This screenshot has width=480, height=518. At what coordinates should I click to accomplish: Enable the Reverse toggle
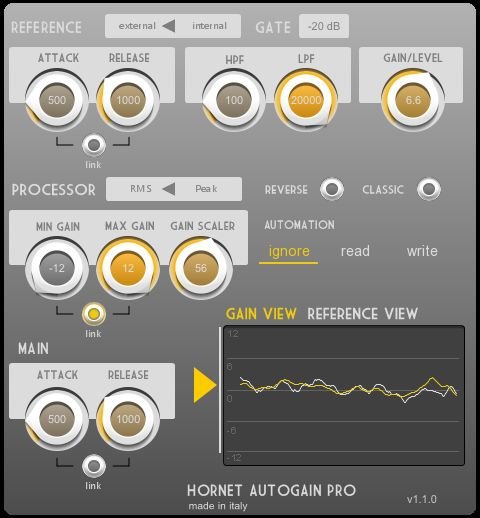click(332, 189)
